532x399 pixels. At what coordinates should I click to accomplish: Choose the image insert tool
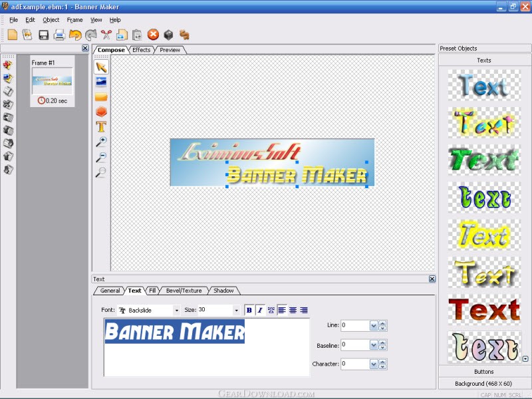click(102, 82)
